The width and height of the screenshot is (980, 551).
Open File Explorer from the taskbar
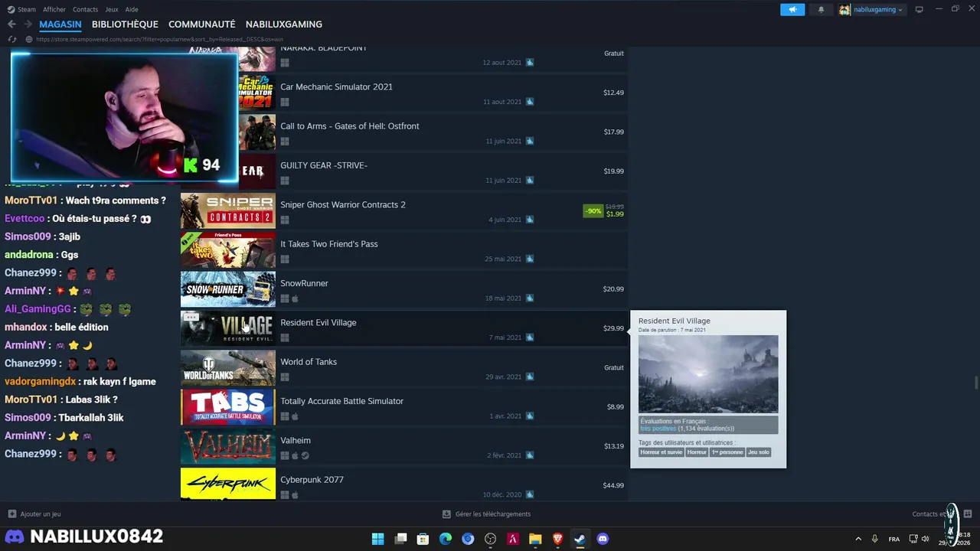click(x=535, y=539)
